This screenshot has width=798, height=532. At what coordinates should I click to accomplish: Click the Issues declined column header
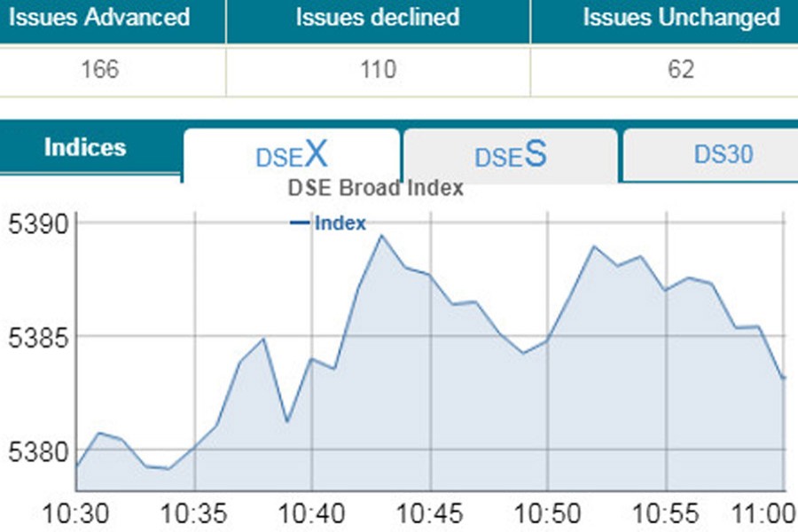378,17
